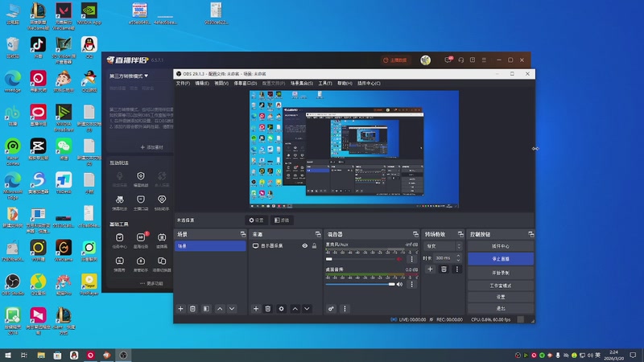The height and width of the screenshot is (362, 644).
Task: Expand more functions in companion panel
Action: point(151,283)
